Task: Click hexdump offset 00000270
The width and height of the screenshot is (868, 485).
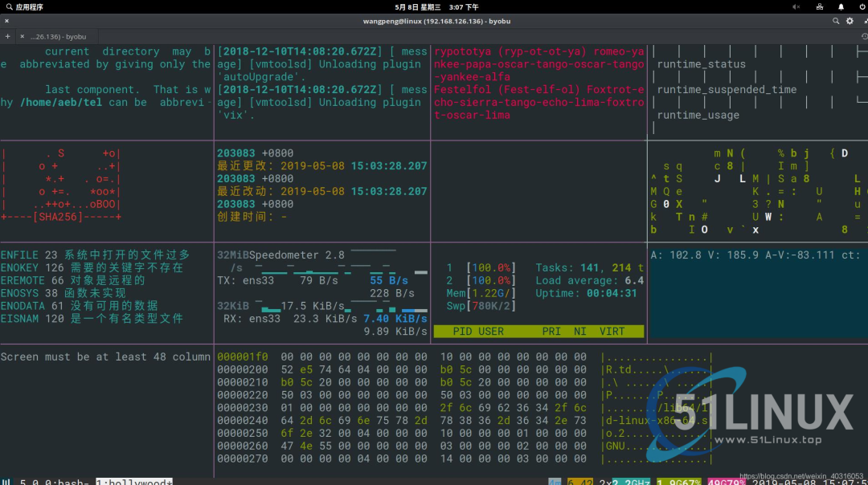Action: [x=243, y=459]
